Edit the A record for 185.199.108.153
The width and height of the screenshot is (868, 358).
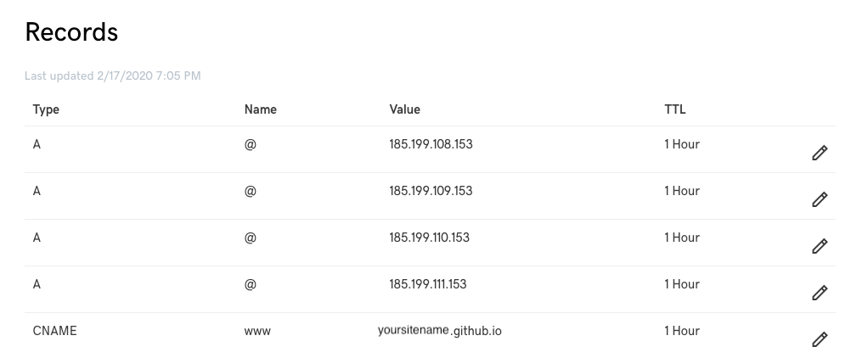(820, 153)
